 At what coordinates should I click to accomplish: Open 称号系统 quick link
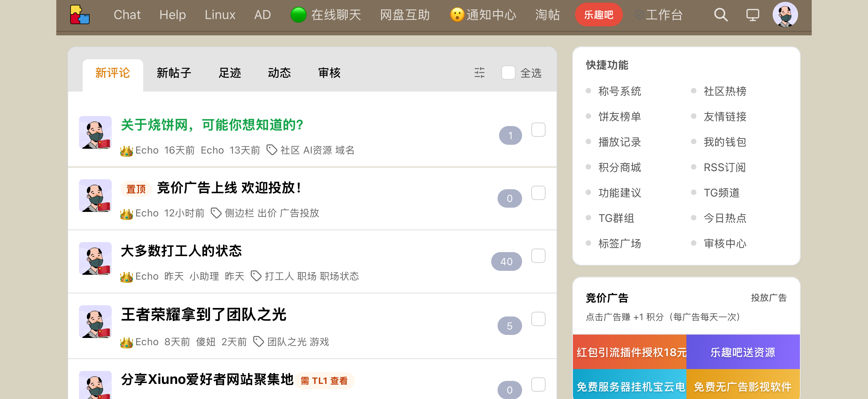tap(620, 91)
